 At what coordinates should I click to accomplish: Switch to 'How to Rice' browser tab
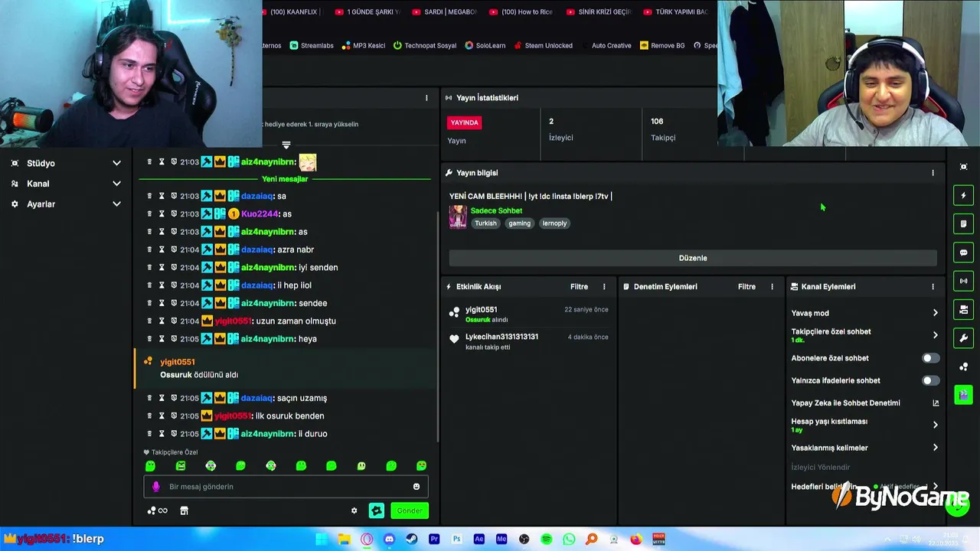tap(521, 12)
